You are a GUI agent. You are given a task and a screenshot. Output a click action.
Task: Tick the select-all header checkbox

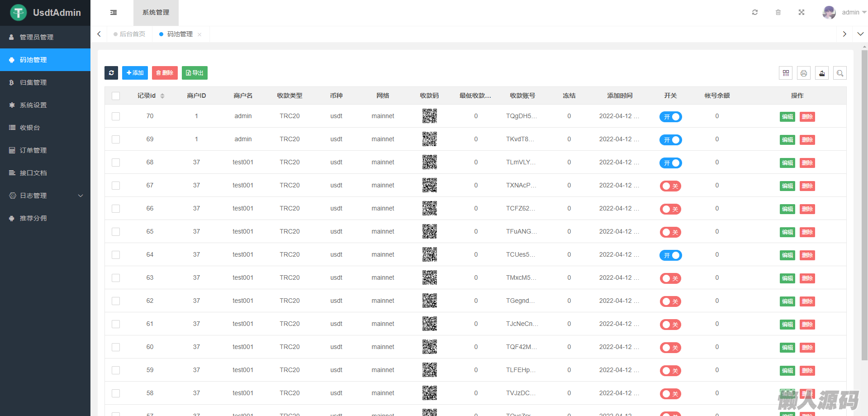[116, 96]
